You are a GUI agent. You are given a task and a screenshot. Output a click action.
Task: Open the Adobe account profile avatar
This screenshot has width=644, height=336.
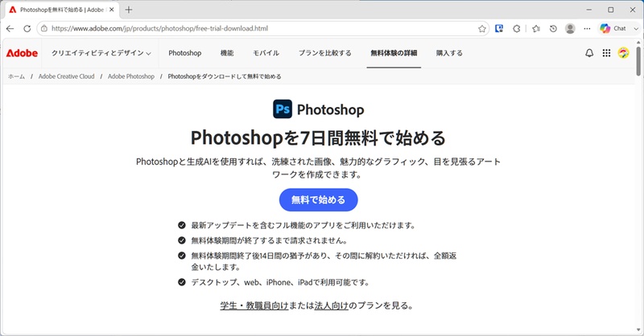click(x=623, y=53)
